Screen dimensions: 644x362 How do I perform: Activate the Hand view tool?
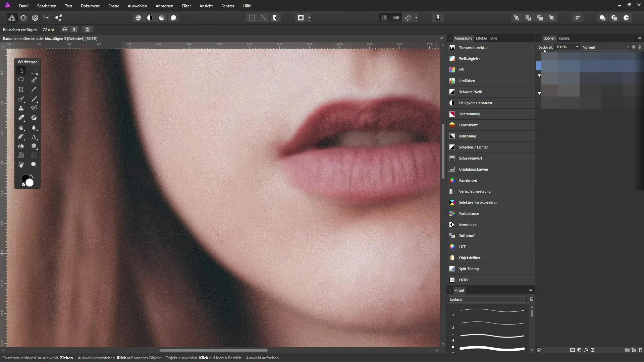(x=21, y=165)
